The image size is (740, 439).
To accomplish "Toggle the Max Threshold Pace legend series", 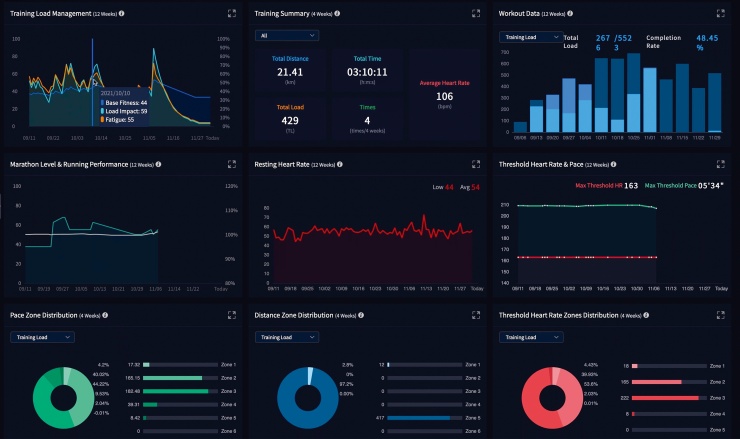I will [686, 186].
